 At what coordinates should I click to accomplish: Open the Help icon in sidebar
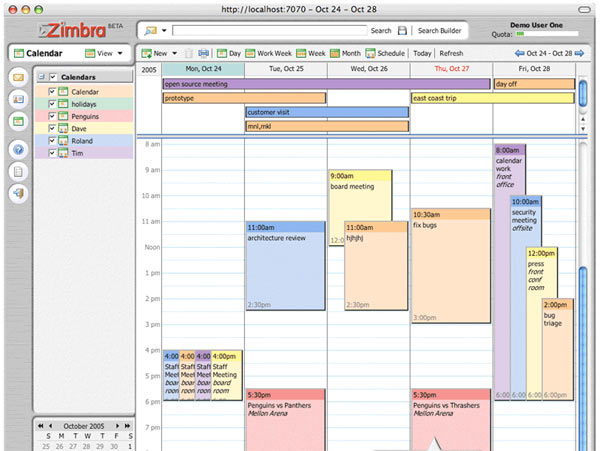tap(17, 149)
